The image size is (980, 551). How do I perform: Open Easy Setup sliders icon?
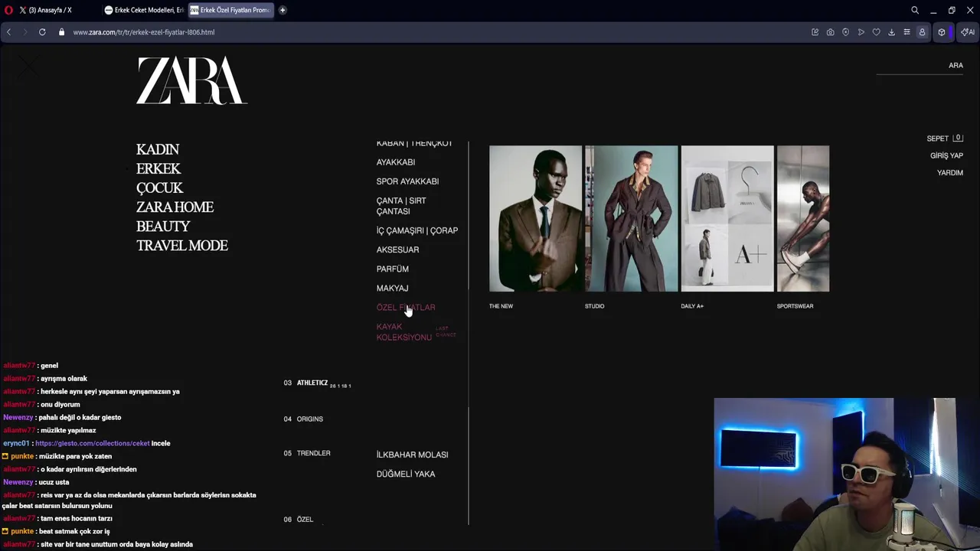[906, 32]
